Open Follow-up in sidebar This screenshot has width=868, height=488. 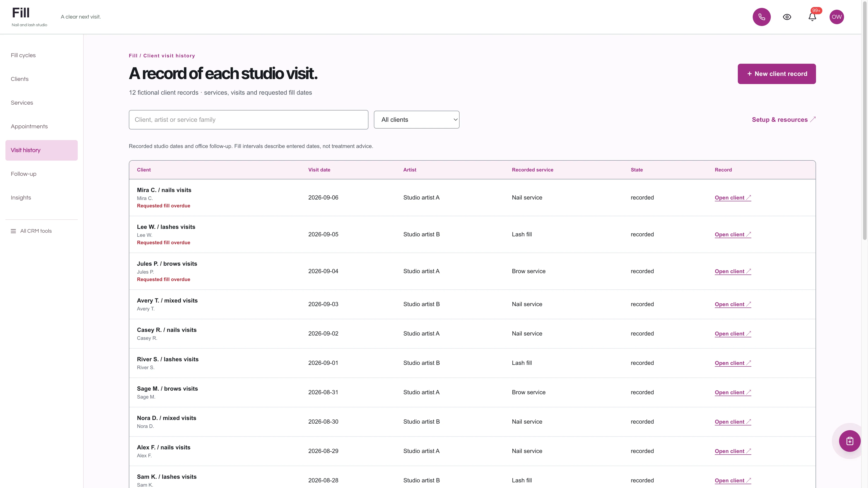[41, 174]
